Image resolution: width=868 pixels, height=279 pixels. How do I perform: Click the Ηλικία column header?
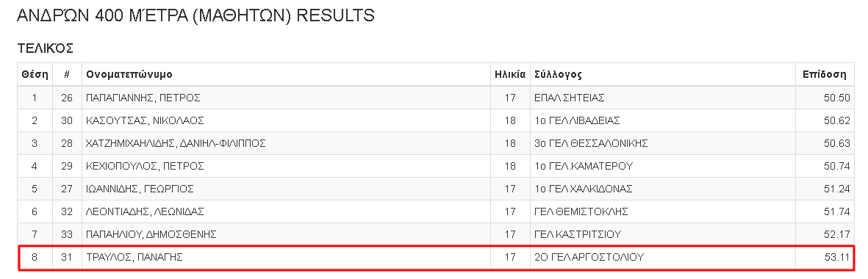pos(510,75)
